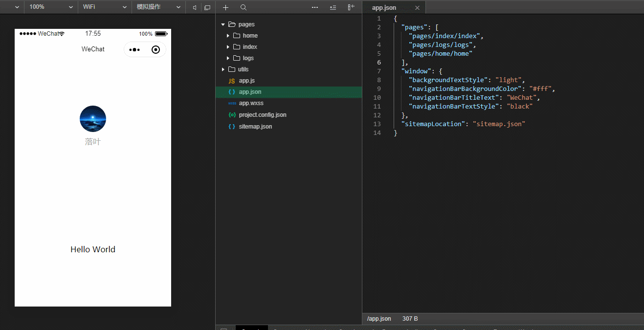Viewport: 644px width, 330px height.
Task: Click the mini program capsule menu dots
Action: pyautogui.click(x=135, y=49)
